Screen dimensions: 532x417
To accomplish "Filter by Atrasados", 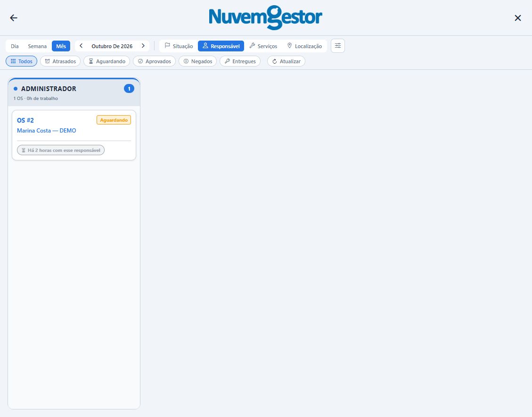I will pyautogui.click(x=60, y=61).
